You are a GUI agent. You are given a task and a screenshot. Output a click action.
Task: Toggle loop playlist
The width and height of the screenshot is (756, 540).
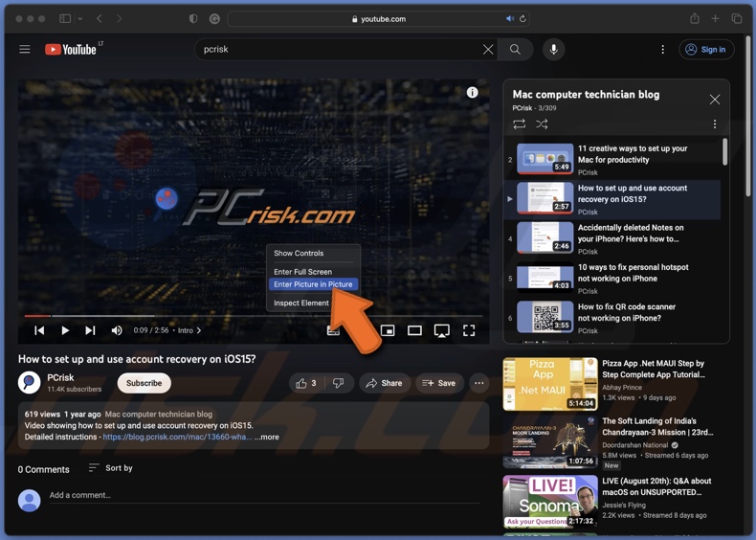pos(520,124)
